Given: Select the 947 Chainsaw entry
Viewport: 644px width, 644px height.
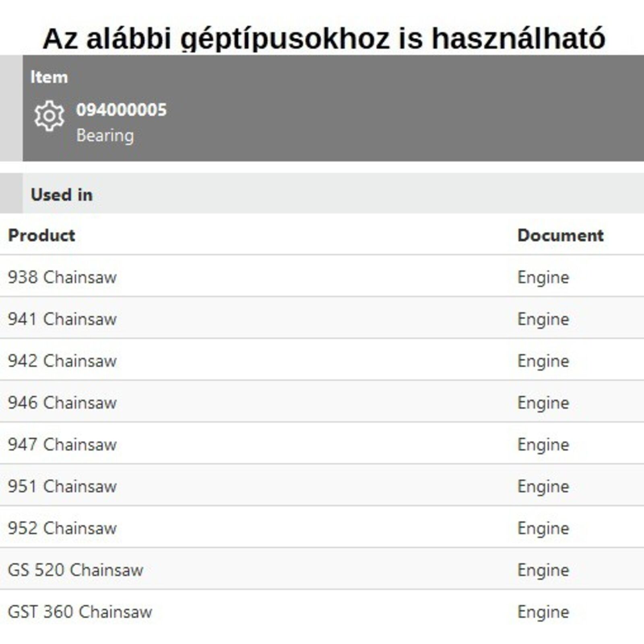Looking at the screenshot, I should click(62, 445).
